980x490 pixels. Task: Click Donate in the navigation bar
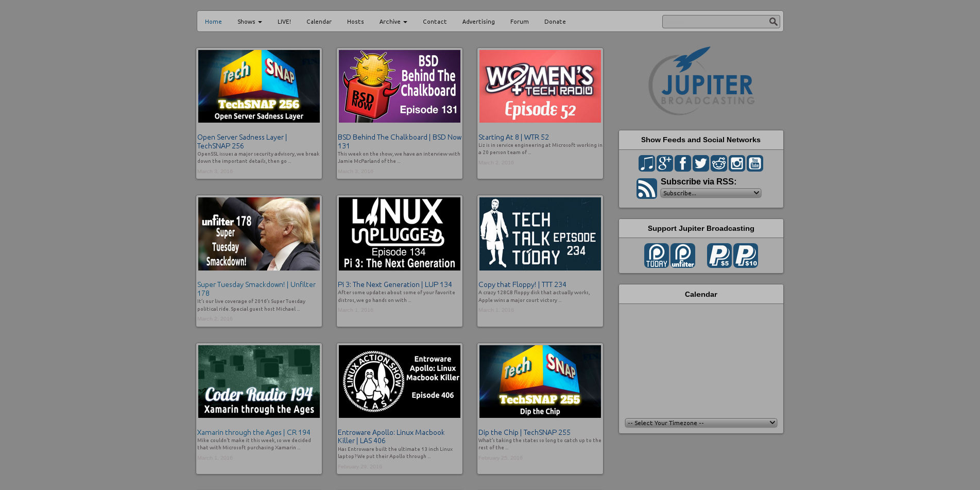[x=555, y=22]
